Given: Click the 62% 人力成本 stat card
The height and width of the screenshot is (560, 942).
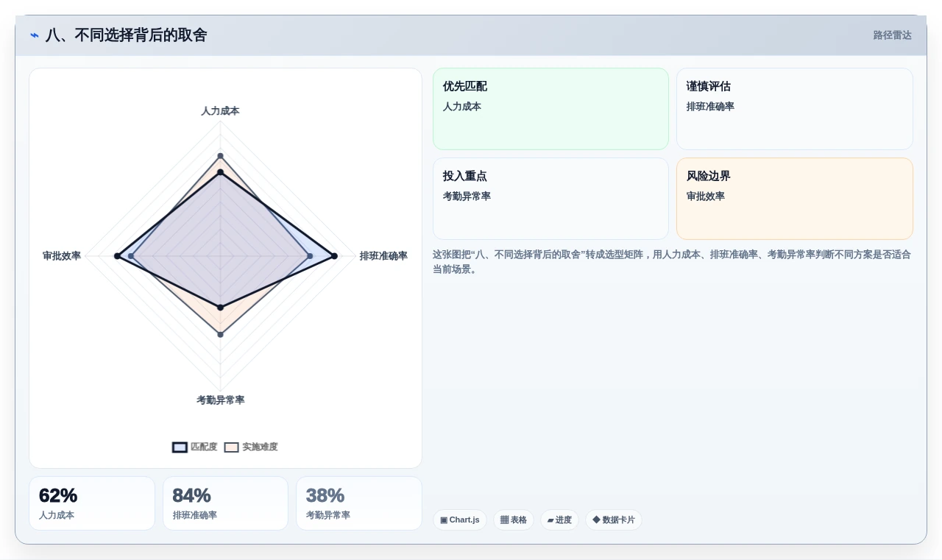Looking at the screenshot, I should click(92, 503).
